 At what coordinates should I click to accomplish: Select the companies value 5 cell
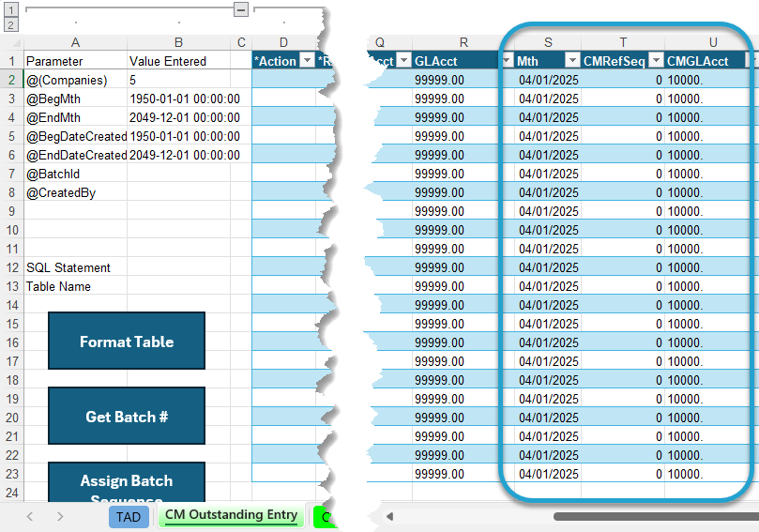pyautogui.click(x=178, y=80)
